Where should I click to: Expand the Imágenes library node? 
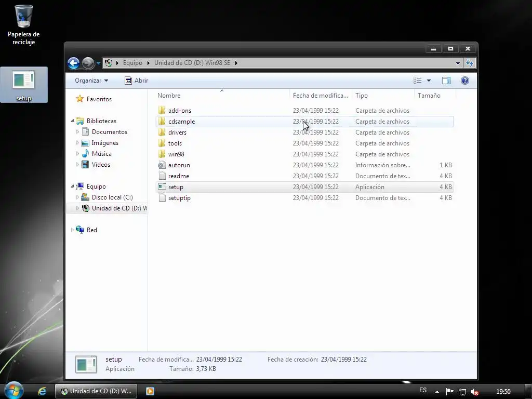tap(77, 142)
